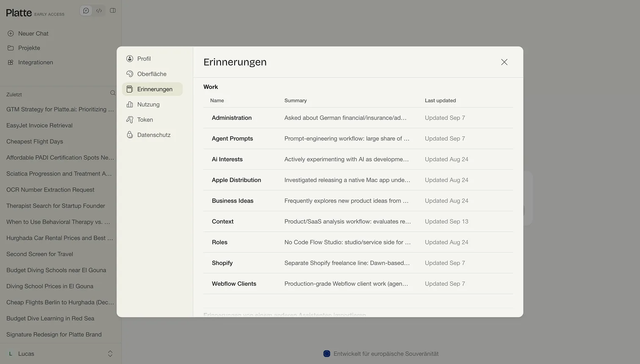The height and width of the screenshot is (364, 640).
Task: Open the Shopify memory entry
Action: 358,263
